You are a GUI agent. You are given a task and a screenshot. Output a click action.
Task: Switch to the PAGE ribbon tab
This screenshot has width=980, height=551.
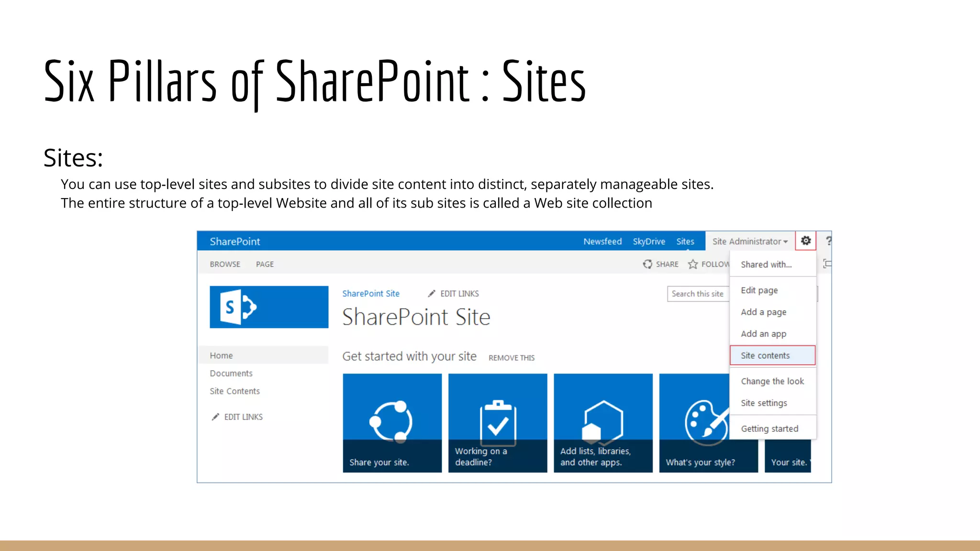point(265,264)
